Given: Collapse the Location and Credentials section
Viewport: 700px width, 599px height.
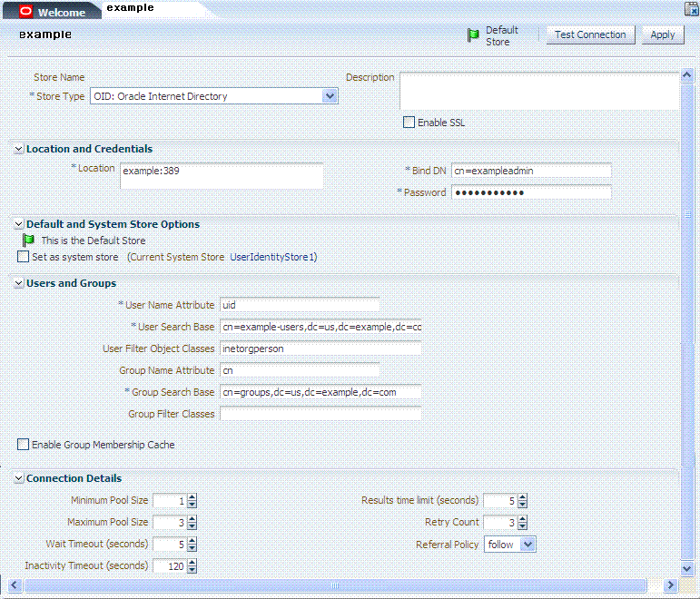Looking at the screenshot, I should tap(19, 149).
